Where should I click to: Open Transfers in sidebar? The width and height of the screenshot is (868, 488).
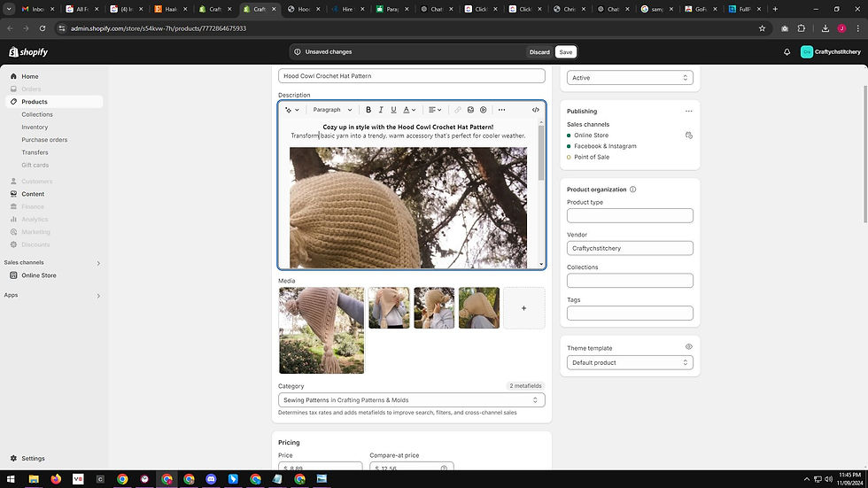35,152
